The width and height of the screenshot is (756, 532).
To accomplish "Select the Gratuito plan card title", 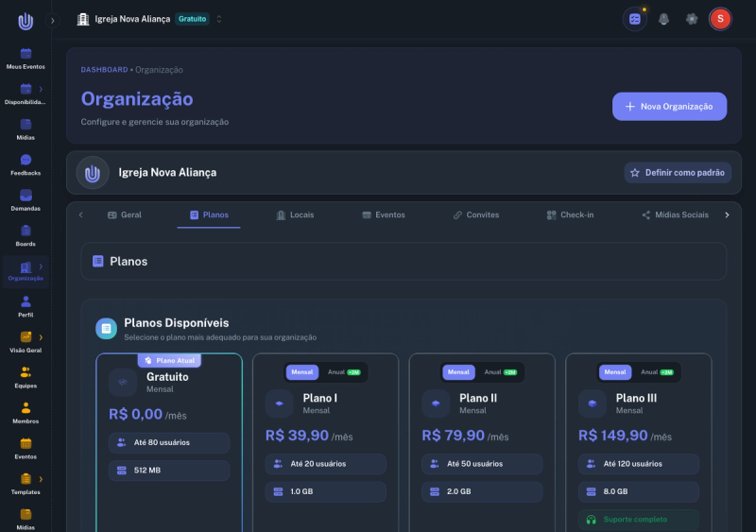I will coord(167,377).
